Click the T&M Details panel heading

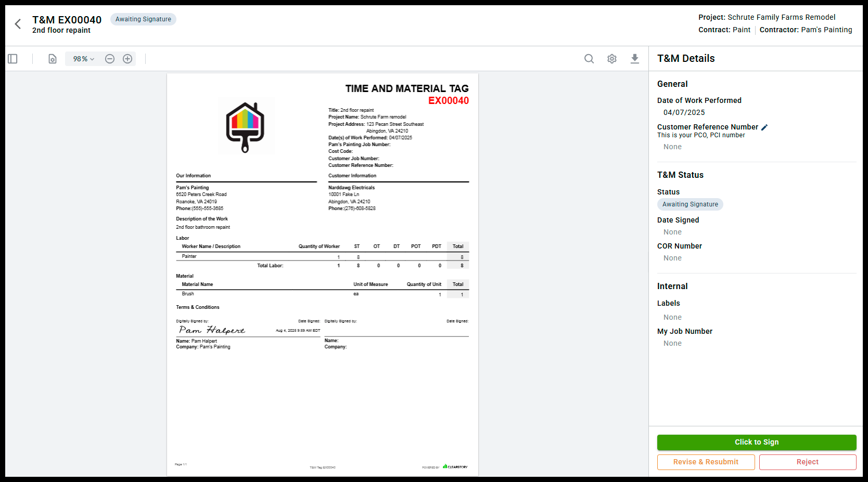686,58
